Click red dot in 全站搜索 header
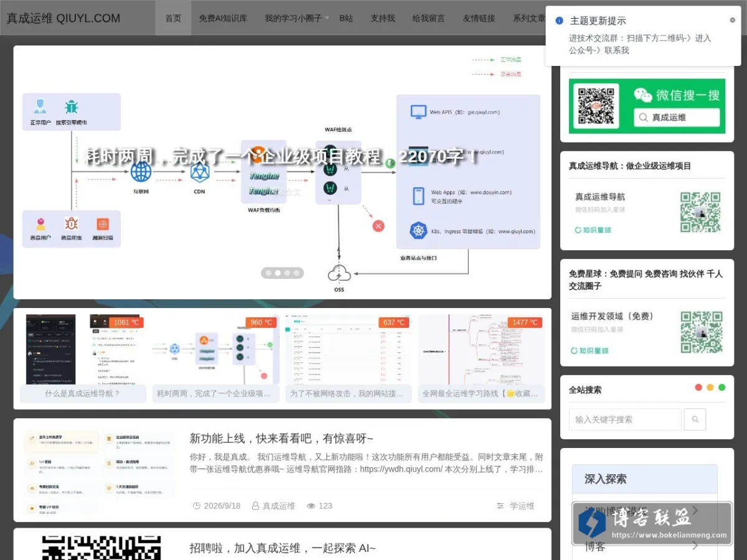The image size is (747, 560). coord(698,388)
